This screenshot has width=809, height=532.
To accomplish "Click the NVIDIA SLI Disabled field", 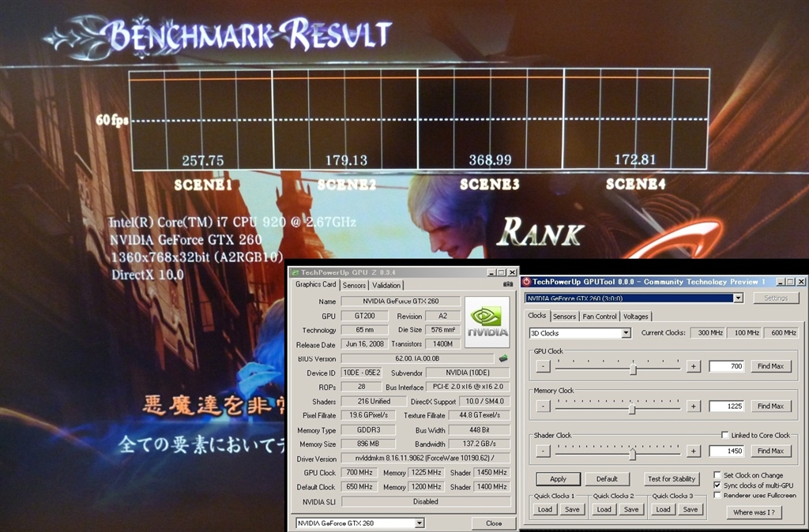I will [425, 501].
